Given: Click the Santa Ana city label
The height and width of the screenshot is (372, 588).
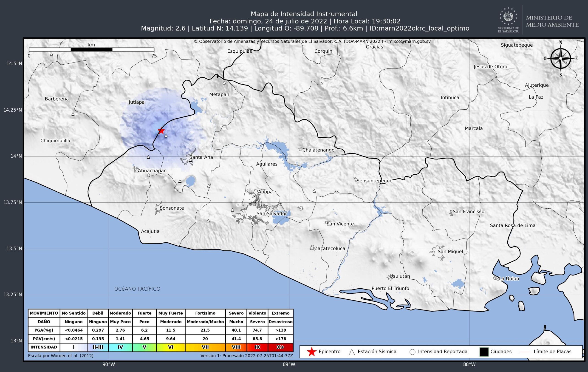Looking at the screenshot, I should click(201, 157).
